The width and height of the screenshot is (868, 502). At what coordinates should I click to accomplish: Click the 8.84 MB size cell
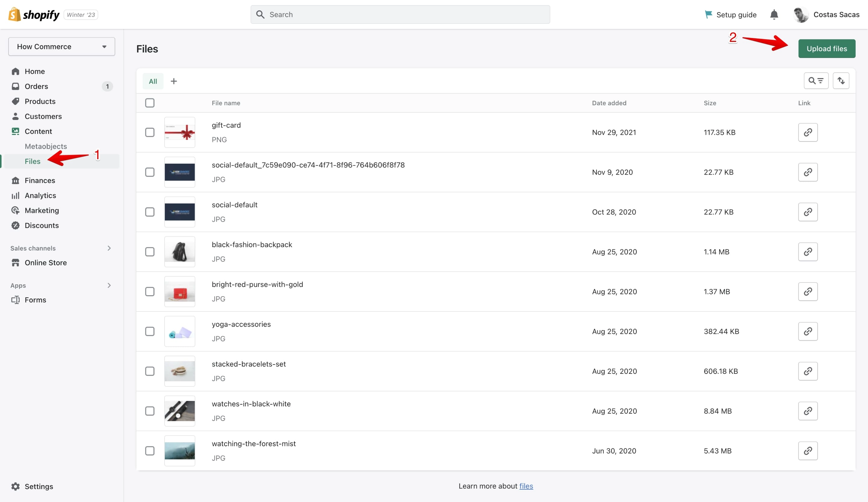[x=718, y=411]
